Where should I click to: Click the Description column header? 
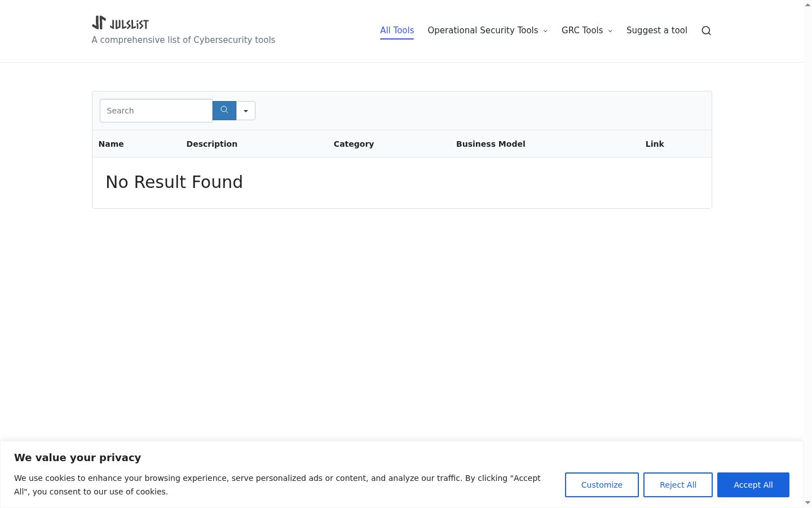click(x=212, y=144)
